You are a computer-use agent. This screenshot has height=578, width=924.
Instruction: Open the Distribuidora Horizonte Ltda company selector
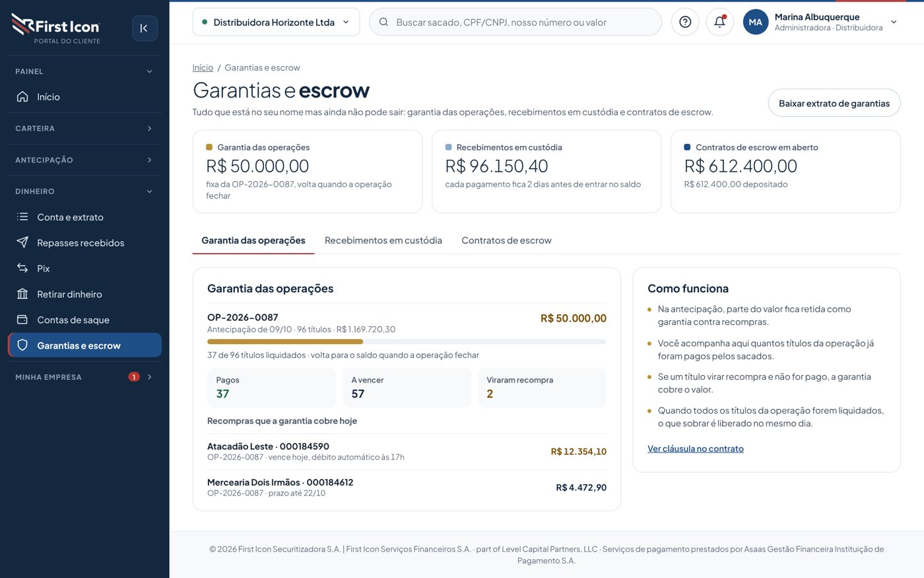coord(276,22)
